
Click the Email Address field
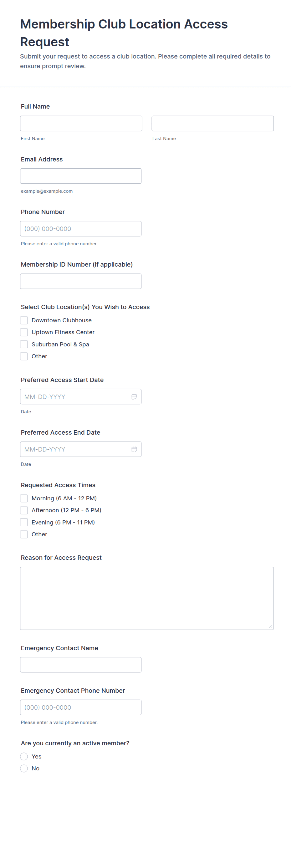(x=80, y=176)
